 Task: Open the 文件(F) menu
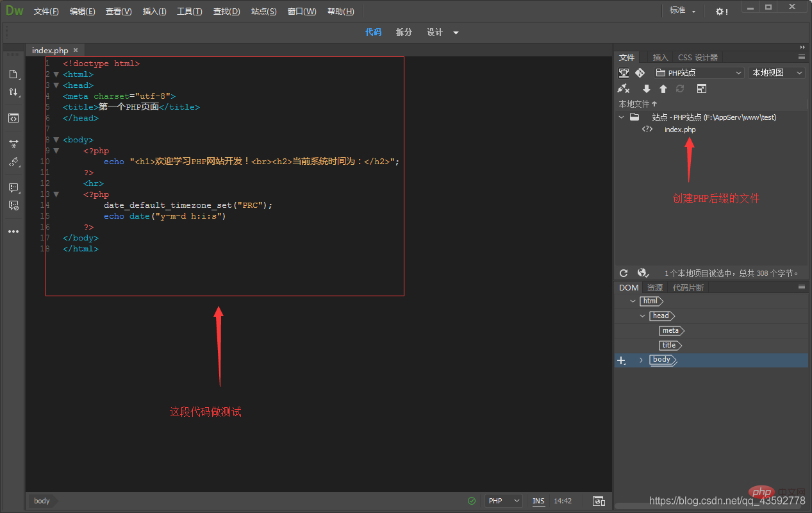pos(46,12)
